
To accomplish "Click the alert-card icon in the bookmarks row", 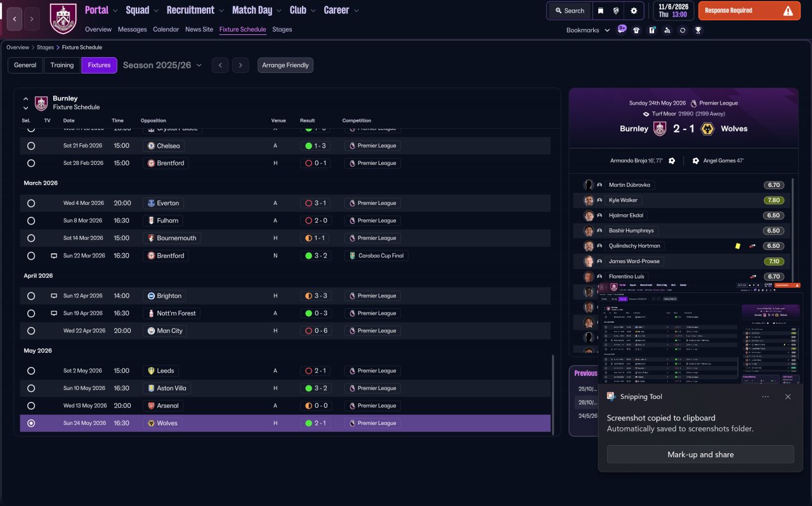I will pyautogui.click(x=652, y=30).
